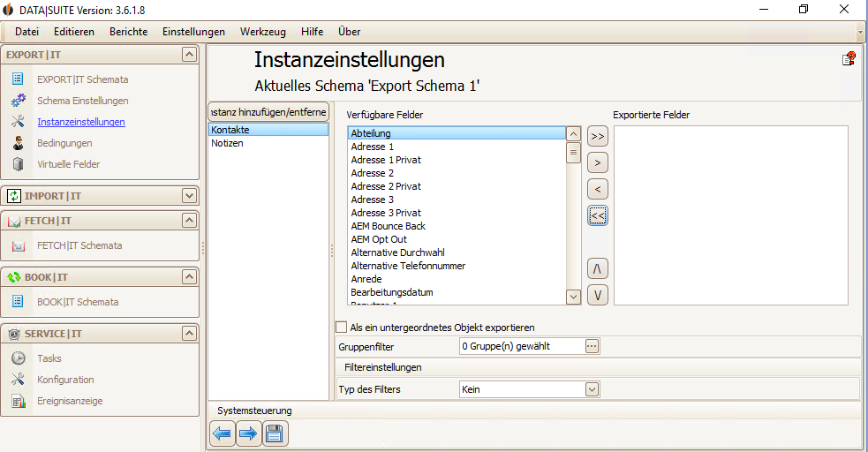Remove all fields with the << button
The height and width of the screenshot is (452, 868).
(597, 215)
